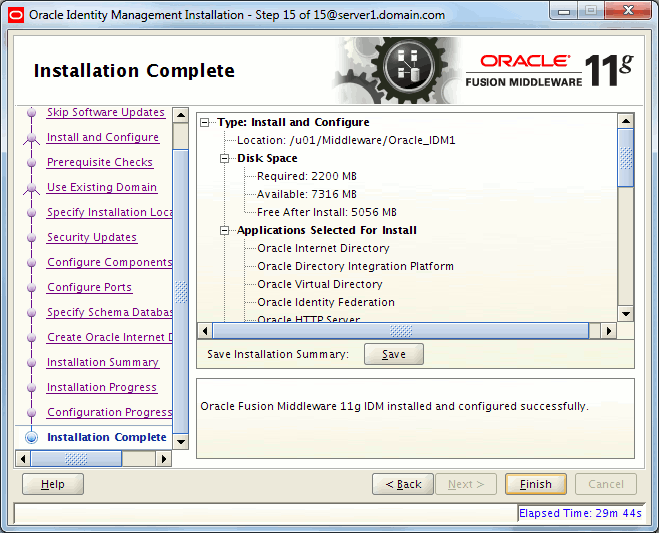The image size is (659, 533).
Task: Go to the Specify Schema Database step
Action: click(109, 312)
